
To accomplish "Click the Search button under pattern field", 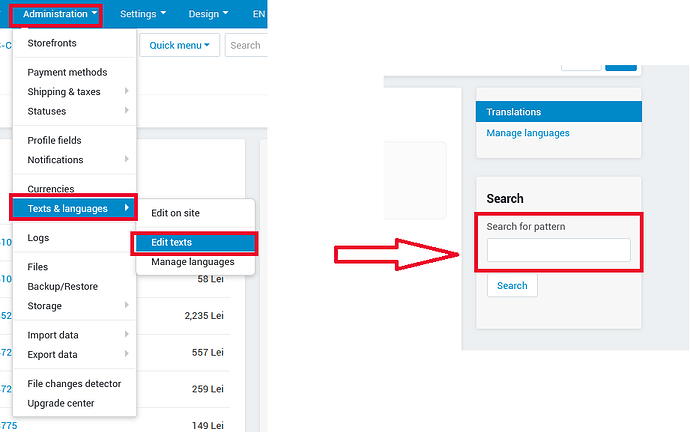I will pyautogui.click(x=512, y=286).
